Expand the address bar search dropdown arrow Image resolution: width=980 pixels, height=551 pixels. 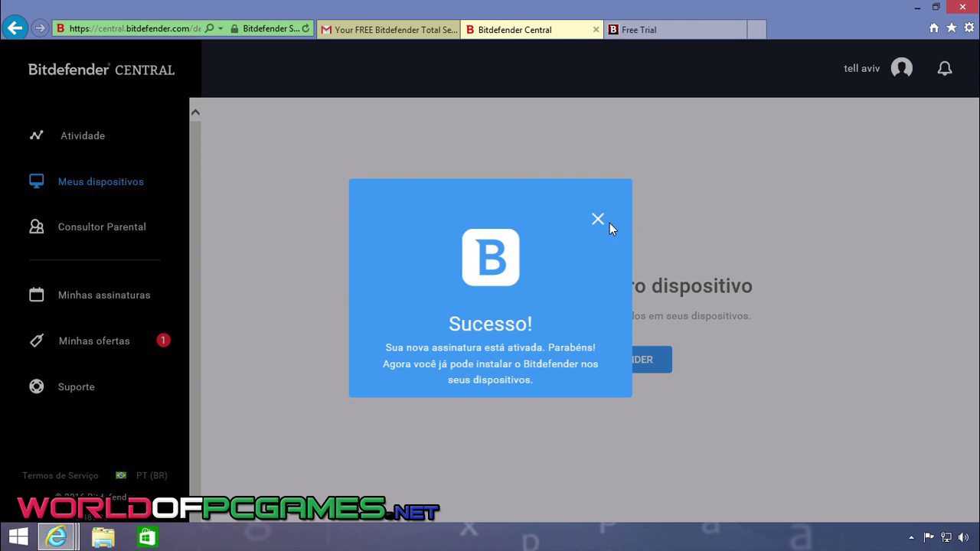pos(220,29)
